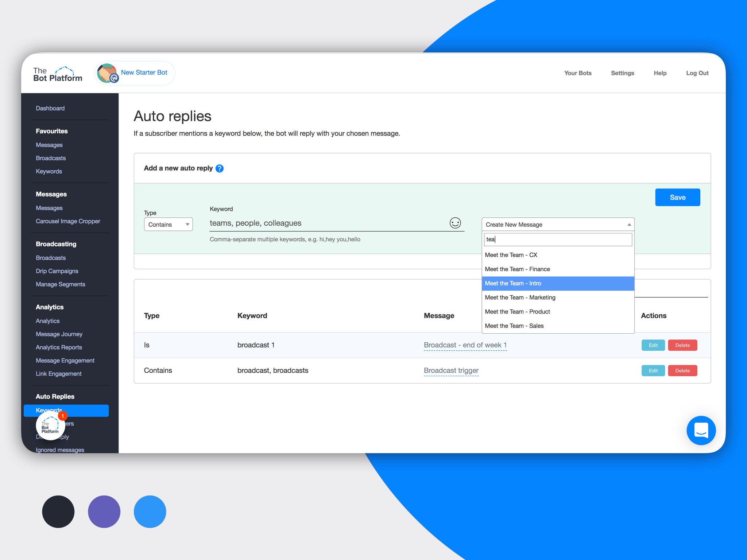Select Meet the Team - Sales from the dropdown
Viewport: 747px width, 560px height.
click(x=514, y=326)
